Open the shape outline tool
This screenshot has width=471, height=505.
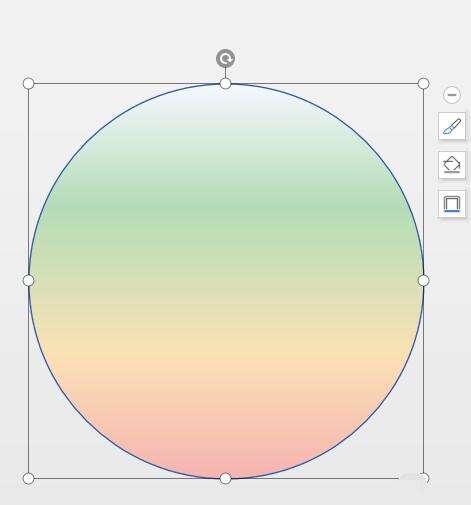click(452, 204)
